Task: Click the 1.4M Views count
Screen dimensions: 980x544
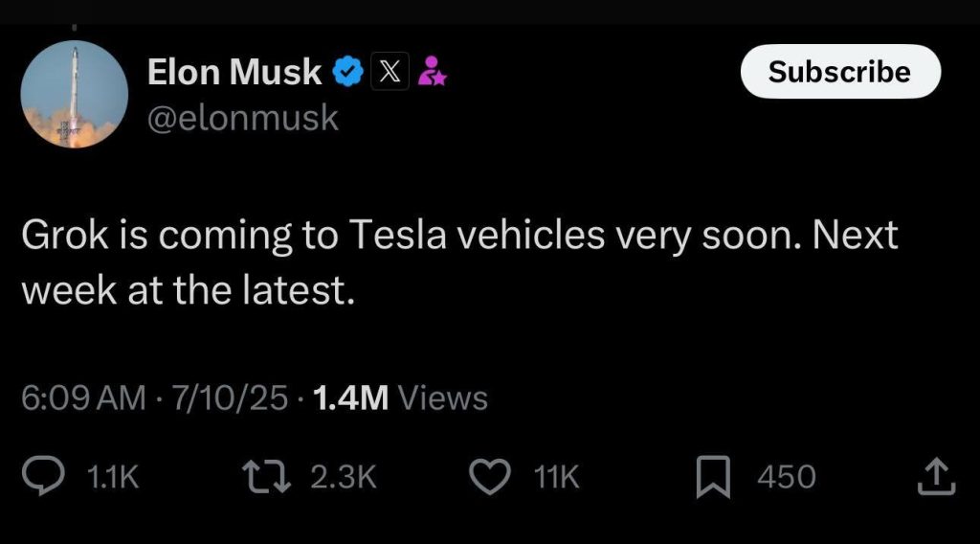Action: click(400, 397)
